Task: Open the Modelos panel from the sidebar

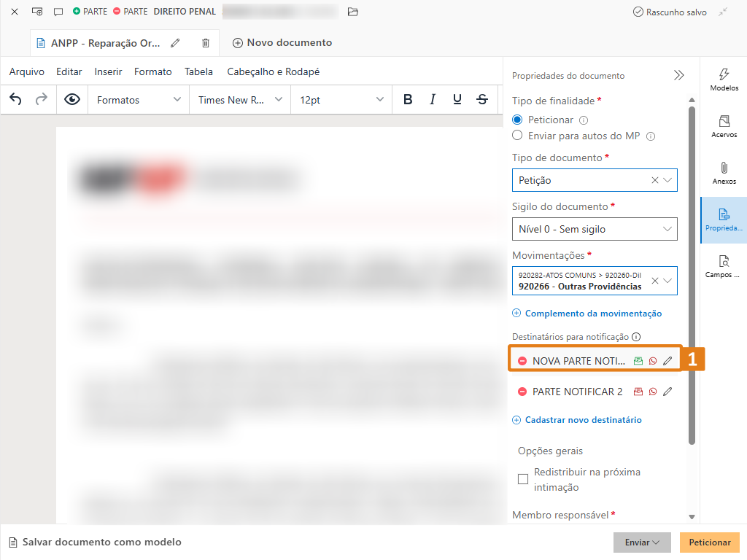Action: (724, 79)
